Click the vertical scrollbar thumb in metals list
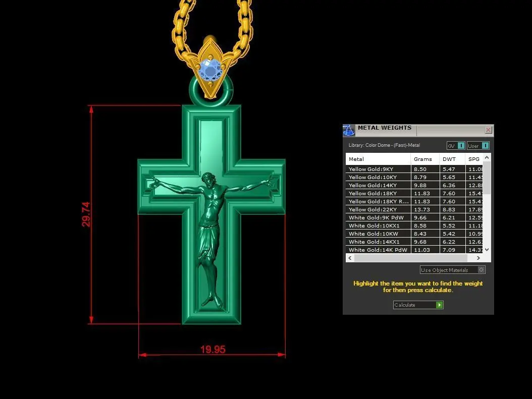 coord(487,178)
